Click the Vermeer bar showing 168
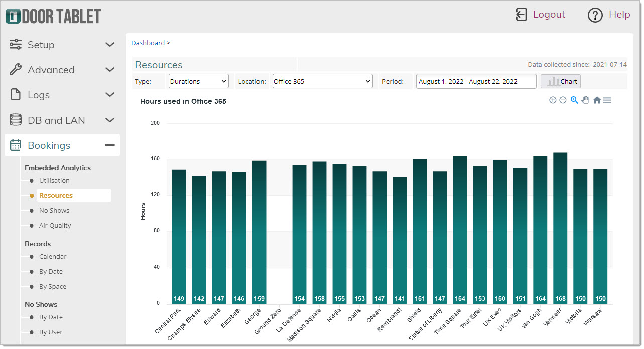 [x=560, y=228]
